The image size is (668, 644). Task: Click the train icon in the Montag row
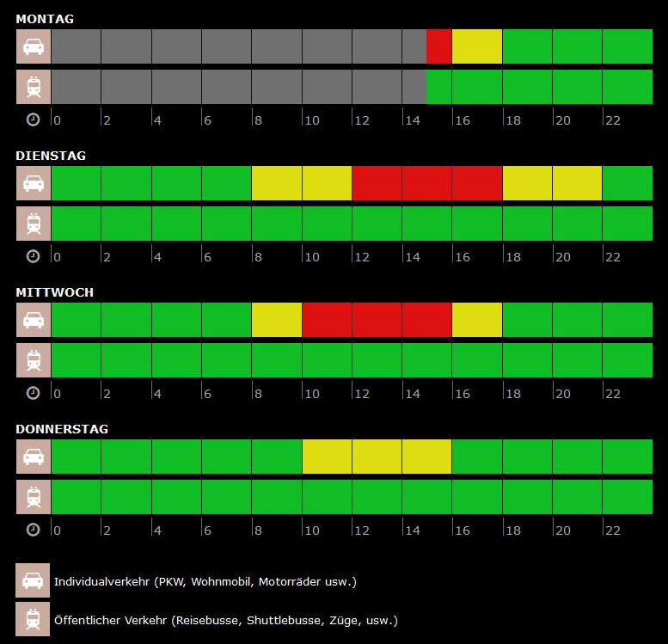pos(34,87)
